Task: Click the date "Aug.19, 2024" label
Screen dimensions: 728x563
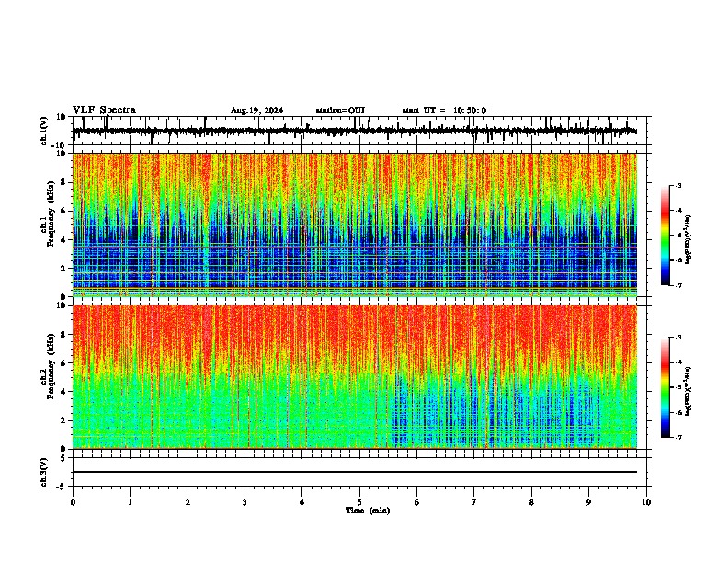Action: pyautogui.click(x=256, y=110)
